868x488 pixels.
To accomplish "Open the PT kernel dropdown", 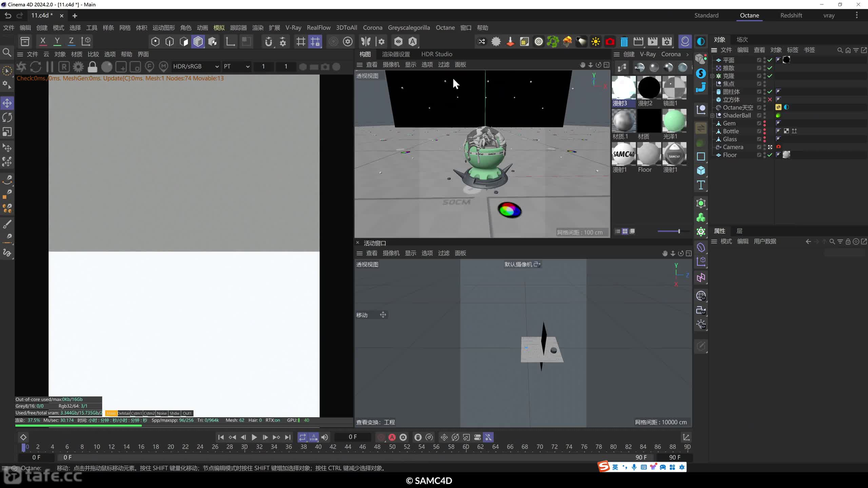I will (236, 66).
